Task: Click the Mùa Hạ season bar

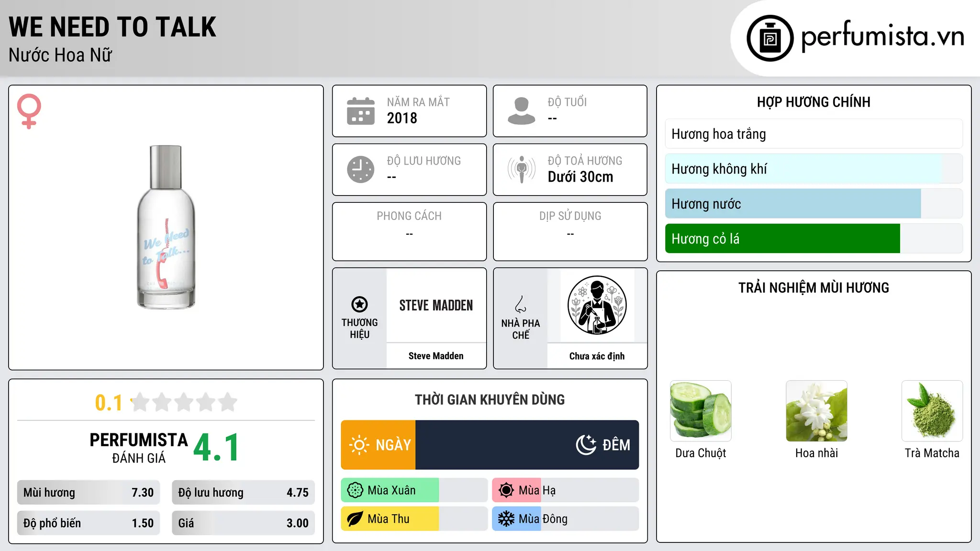Action: (x=565, y=490)
